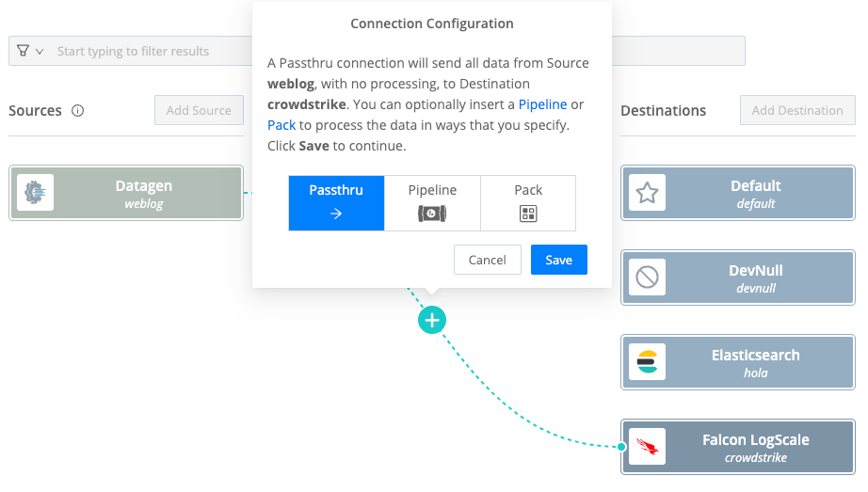Select the Default destination tile

point(738,193)
